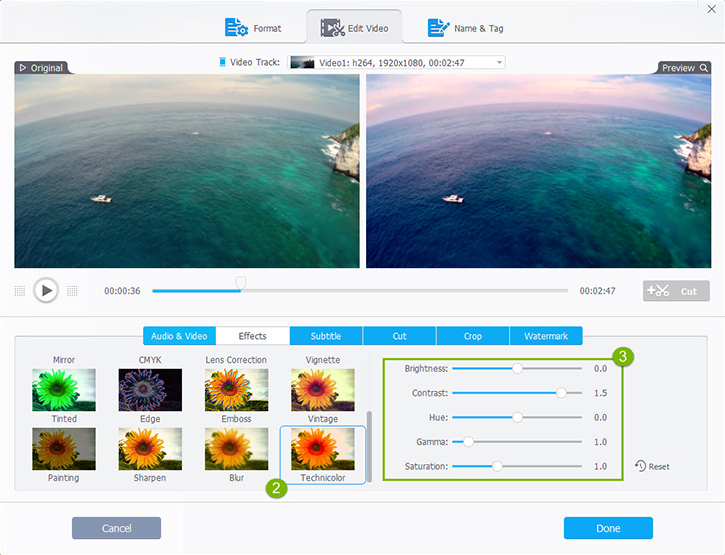
Task: Choose the Edge effect thumbnail
Action: [150, 390]
